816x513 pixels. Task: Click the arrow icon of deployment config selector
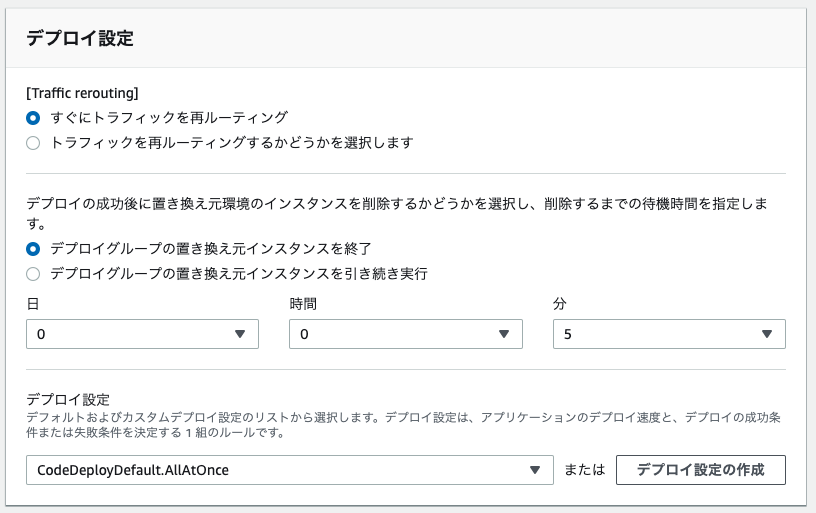[535, 470]
